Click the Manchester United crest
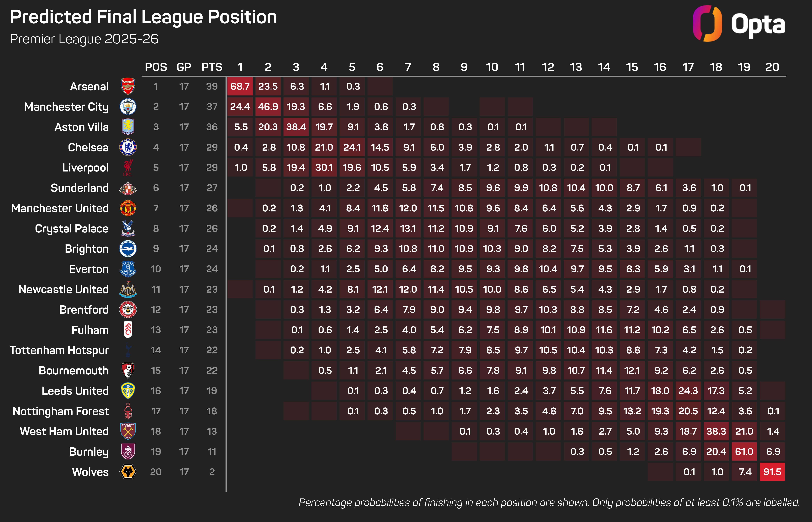This screenshot has height=522, width=812. (128, 208)
